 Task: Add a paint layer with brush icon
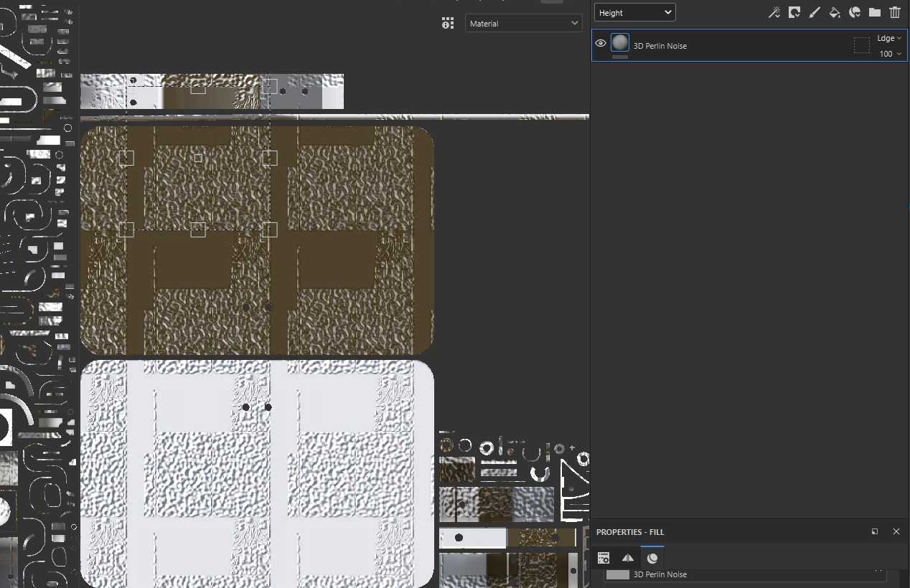[x=815, y=12]
